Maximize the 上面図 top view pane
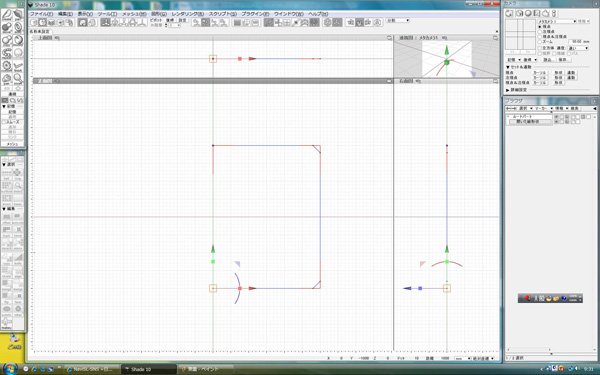600x375 pixels. 389,38
